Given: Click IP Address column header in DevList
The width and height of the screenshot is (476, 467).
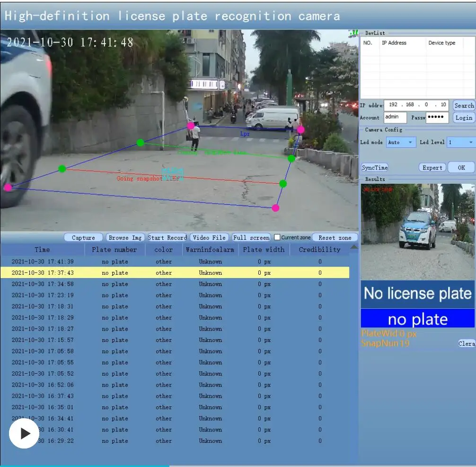Looking at the screenshot, I should tap(394, 43).
